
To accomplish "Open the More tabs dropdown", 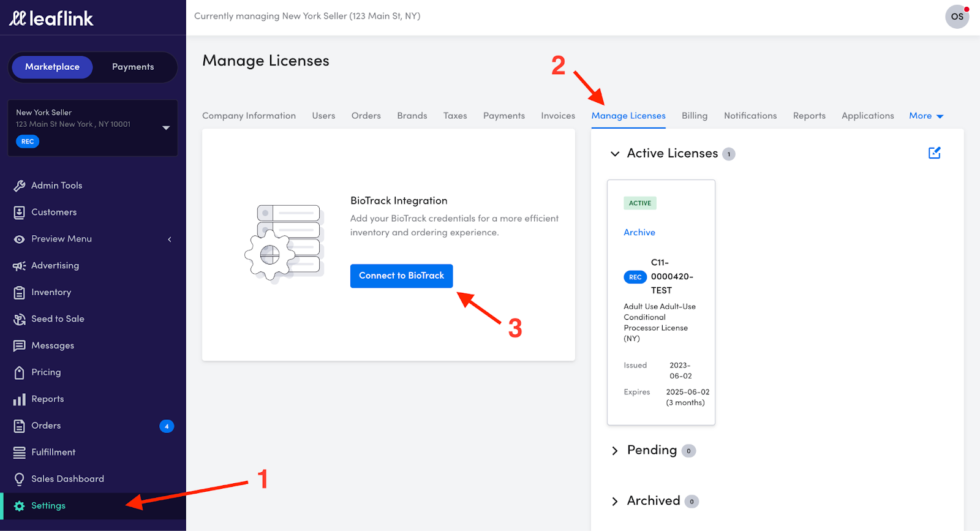I will (x=926, y=116).
